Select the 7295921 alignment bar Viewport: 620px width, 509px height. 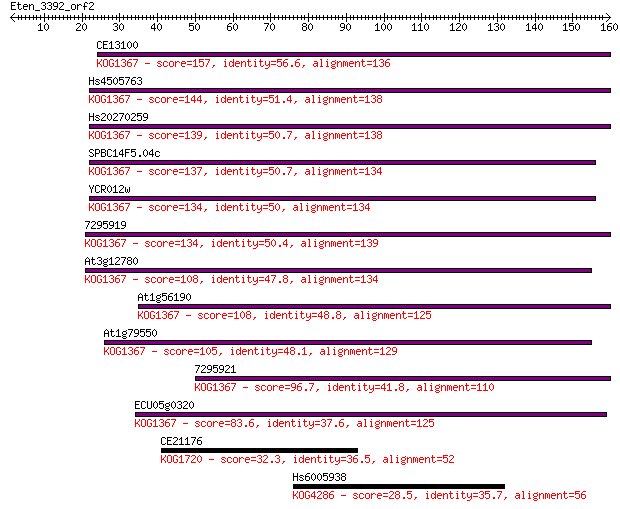click(403, 378)
